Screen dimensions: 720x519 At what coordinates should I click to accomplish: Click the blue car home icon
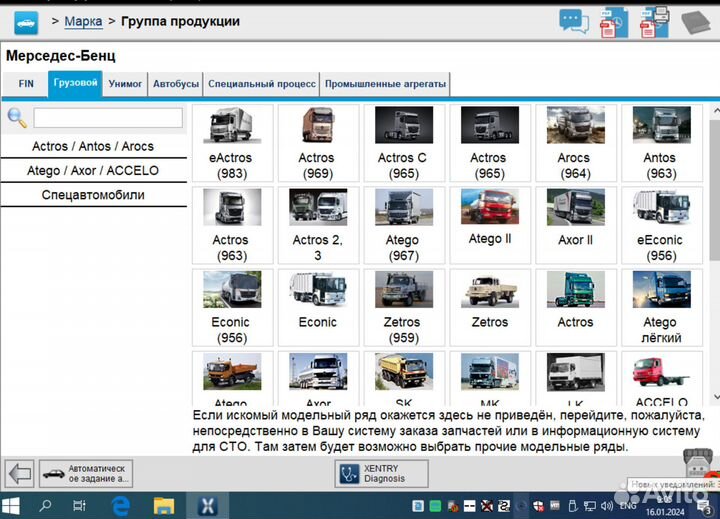coord(26,23)
